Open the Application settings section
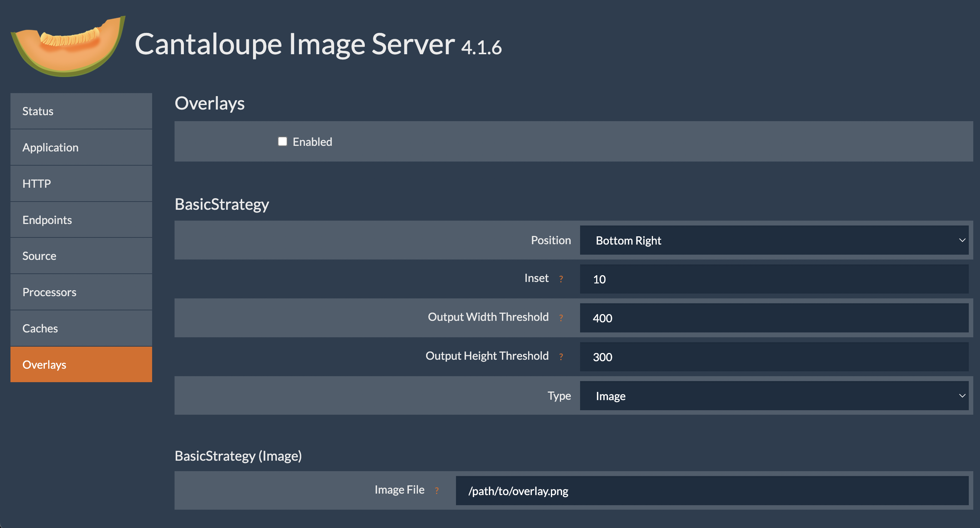980x528 pixels. [81, 147]
